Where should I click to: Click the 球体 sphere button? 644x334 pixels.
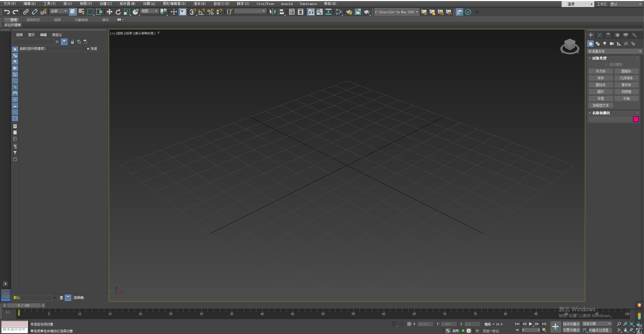point(601,78)
